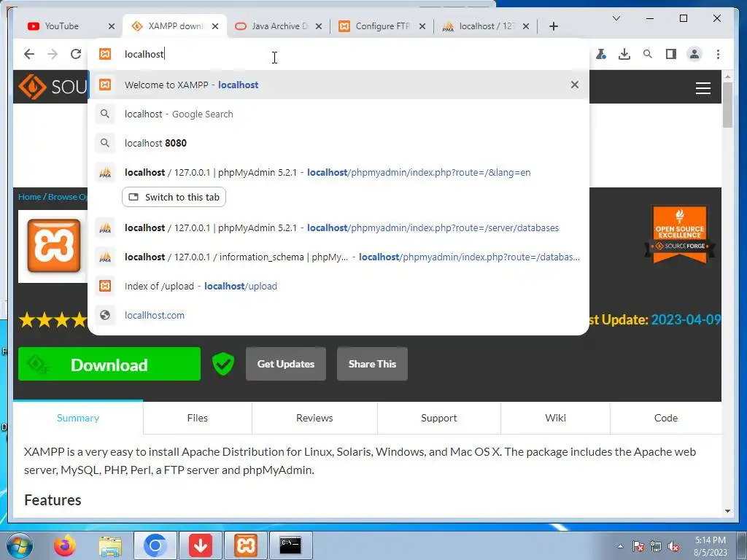The height and width of the screenshot is (560, 747).
Task: Open the Code tab
Action: point(665,418)
